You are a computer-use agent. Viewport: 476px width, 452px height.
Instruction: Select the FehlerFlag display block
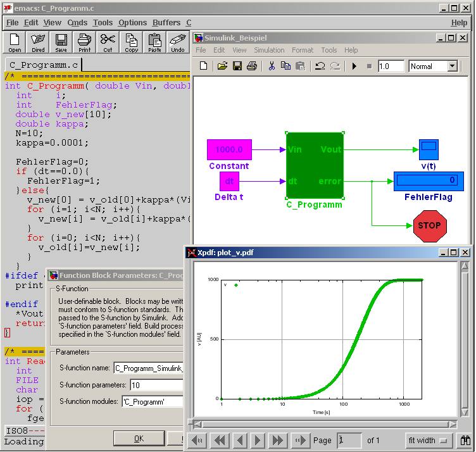[x=429, y=181]
